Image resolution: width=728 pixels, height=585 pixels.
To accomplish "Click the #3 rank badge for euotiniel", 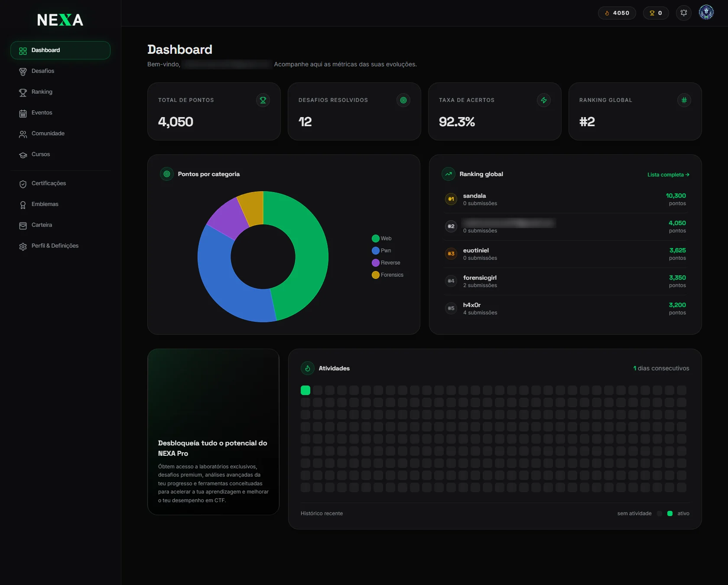I will tap(451, 254).
